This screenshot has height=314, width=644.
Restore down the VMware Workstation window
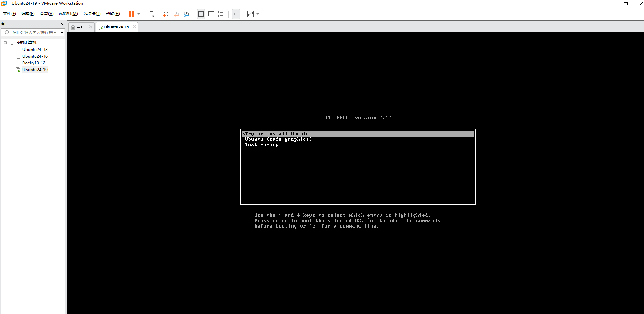[626, 3]
